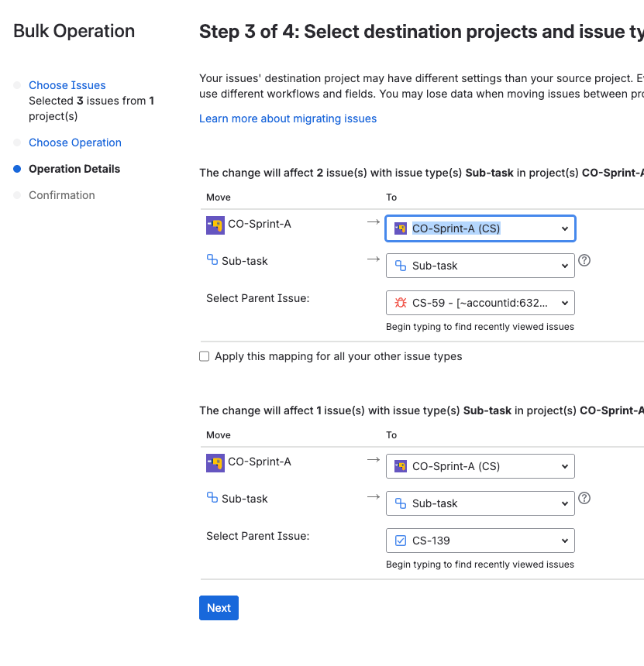This screenshot has height=666, width=644.
Task: Click the Next button
Action: [x=219, y=608]
